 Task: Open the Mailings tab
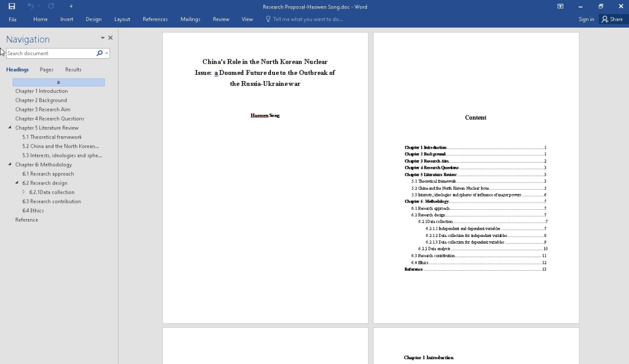click(x=190, y=19)
